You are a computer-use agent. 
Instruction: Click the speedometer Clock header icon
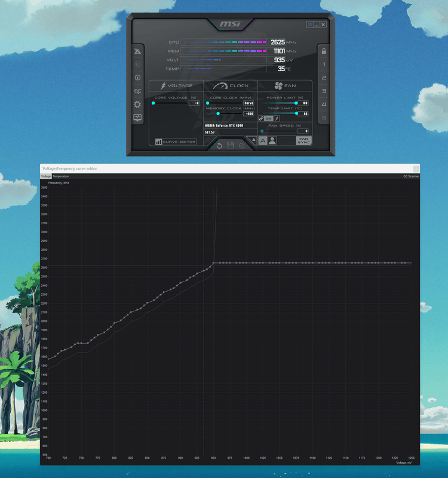(x=220, y=85)
